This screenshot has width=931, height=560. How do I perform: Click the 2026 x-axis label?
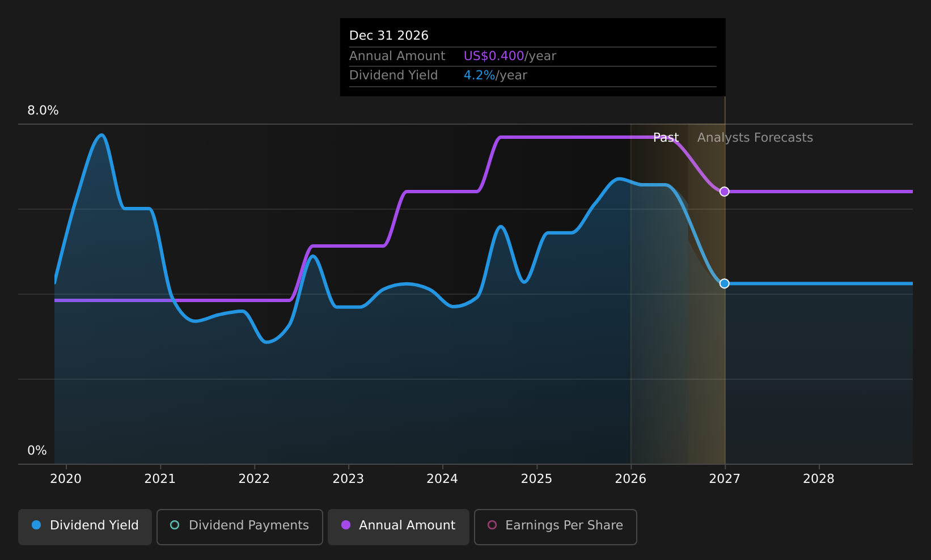[630, 479]
